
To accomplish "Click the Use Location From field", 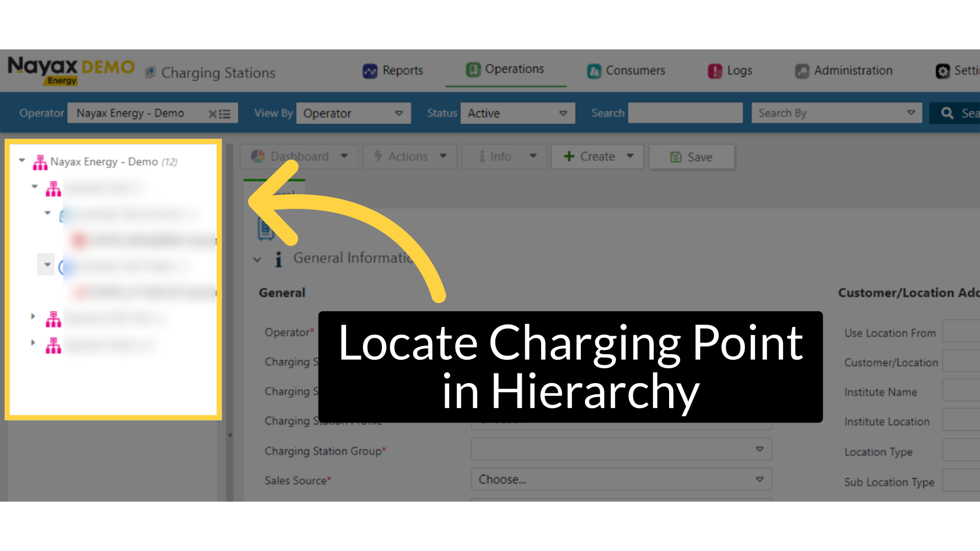I will (961, 331).
